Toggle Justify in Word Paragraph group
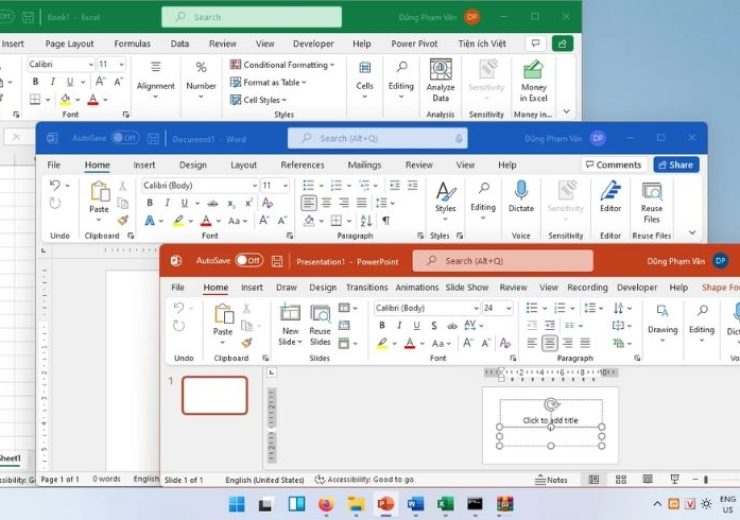Image resolution: width=740 pixels, height=520 pixels. [x=362, y=203]
